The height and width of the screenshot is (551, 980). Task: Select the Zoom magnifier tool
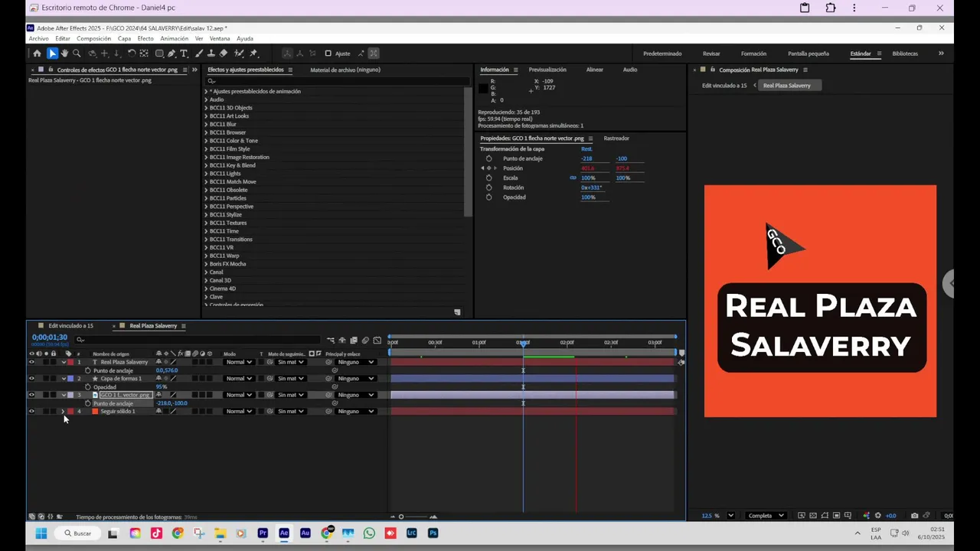[77, 54]
